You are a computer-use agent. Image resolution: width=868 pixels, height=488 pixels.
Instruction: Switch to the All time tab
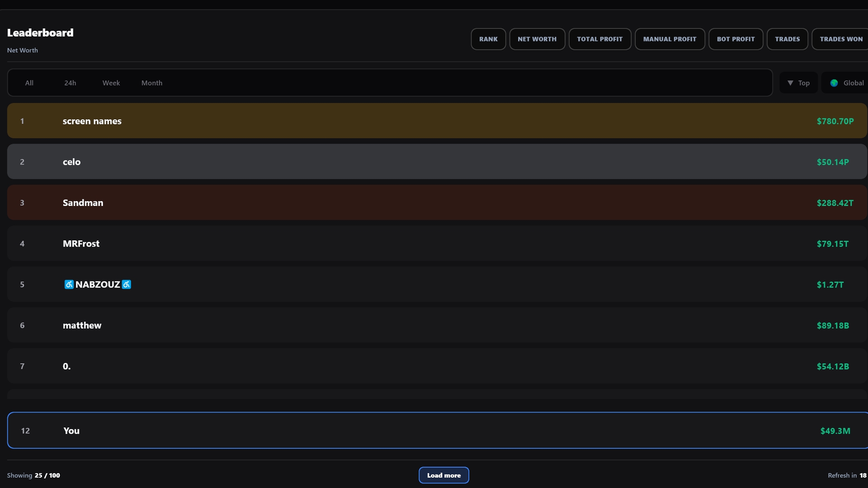click(x=29, y=83)
